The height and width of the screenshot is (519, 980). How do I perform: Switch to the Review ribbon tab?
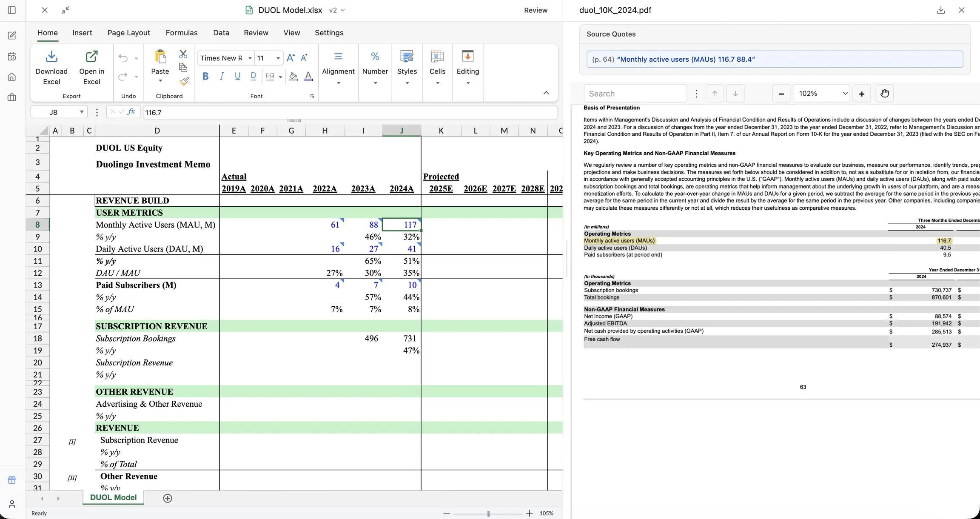(x=256, y=33)
